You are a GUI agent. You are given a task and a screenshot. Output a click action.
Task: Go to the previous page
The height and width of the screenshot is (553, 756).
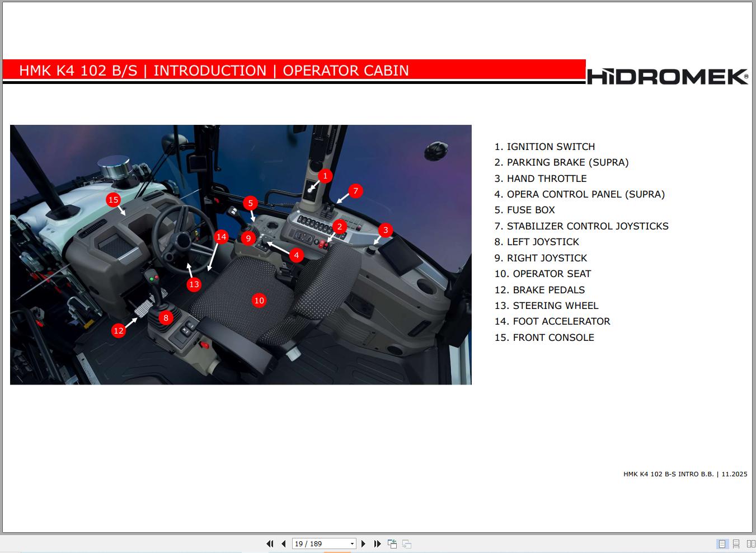point(284,543)
